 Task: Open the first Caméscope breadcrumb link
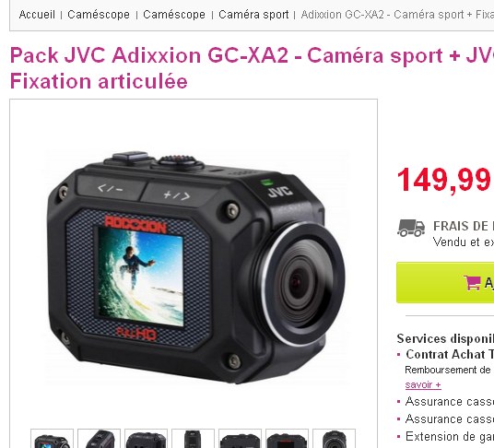pos(99,15)
